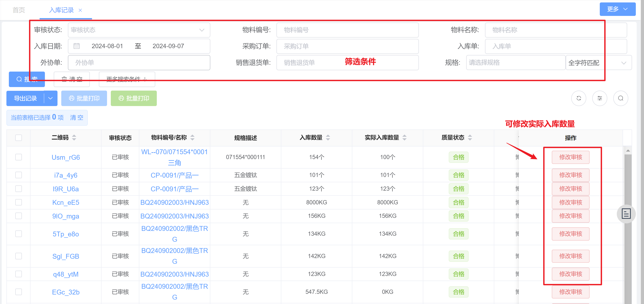Open QR code link q48_ytM

pyautogui.click(x=66, y=274)
